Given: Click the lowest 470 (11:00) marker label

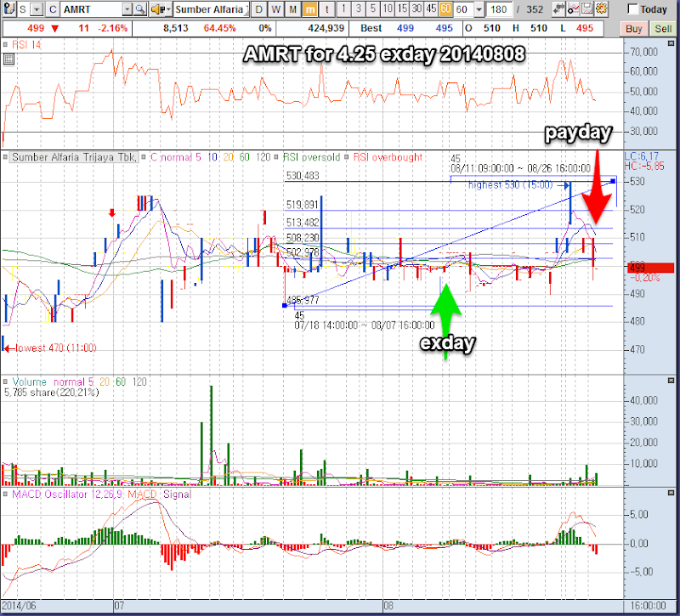Looking at the screenshot, I should (x=55, y=348).
